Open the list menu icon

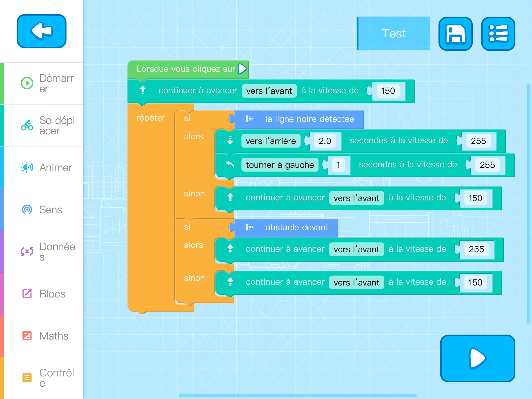[x=498, y=34]
